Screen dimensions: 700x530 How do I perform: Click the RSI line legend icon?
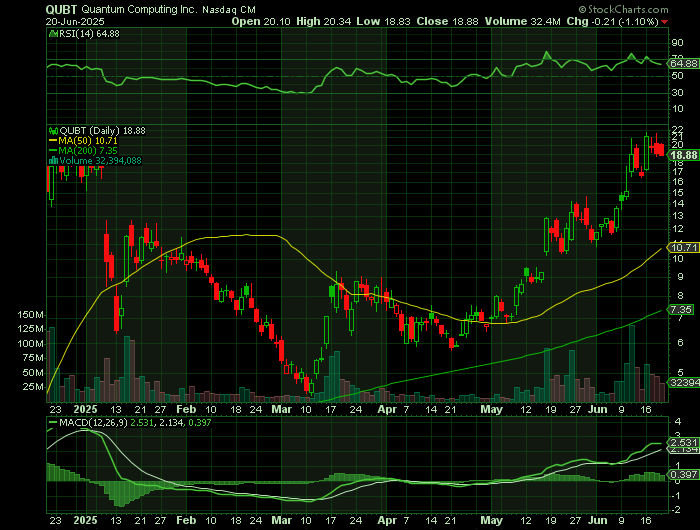[x=53, y=33]
